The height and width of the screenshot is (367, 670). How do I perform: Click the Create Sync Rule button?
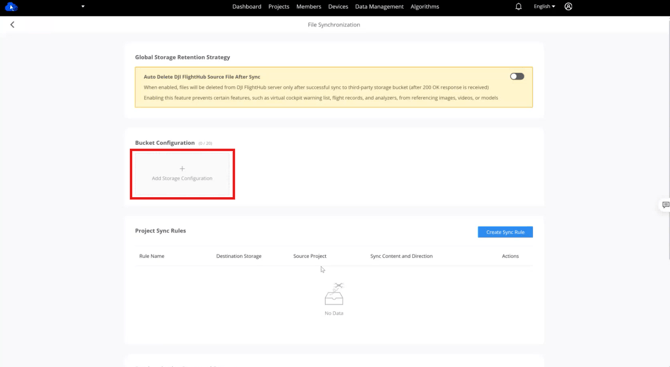pos(505,232)
